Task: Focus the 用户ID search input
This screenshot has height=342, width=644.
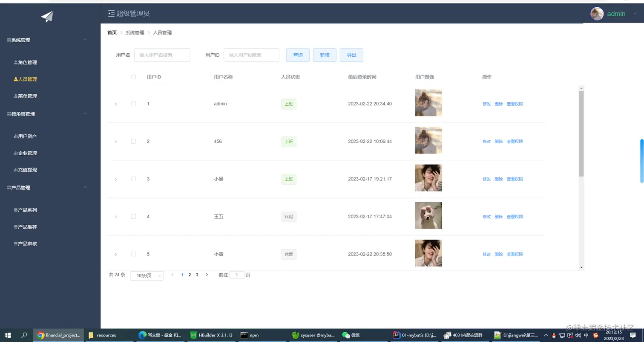Action: 251,55
